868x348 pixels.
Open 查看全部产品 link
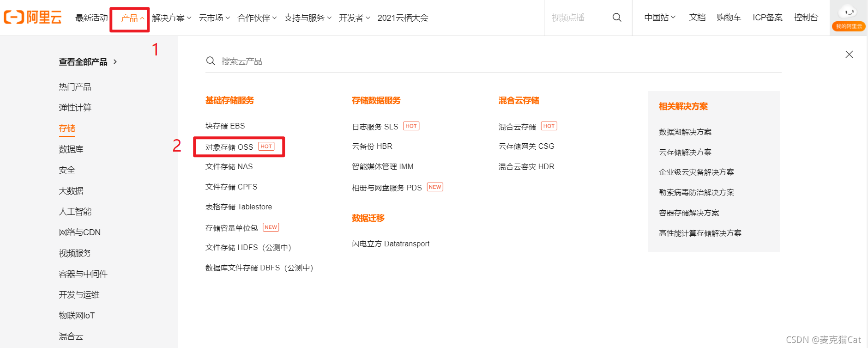(88, 62)
